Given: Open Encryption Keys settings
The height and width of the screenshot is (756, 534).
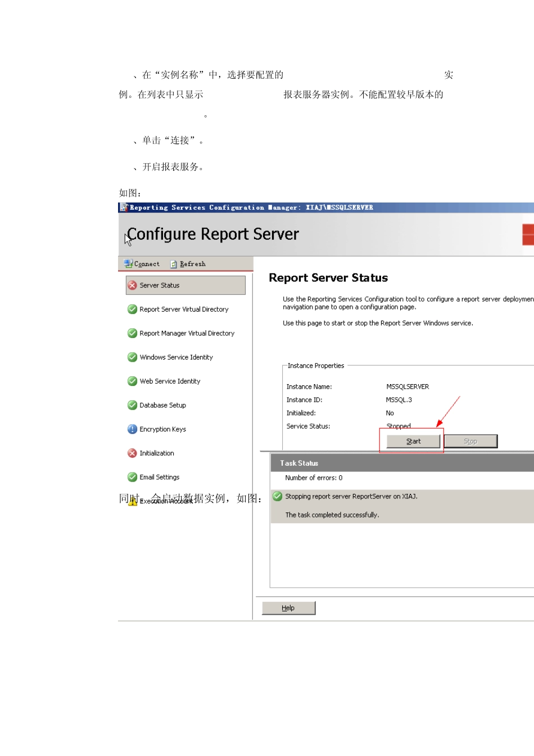Looking at the screenshot, I should 162,429.
